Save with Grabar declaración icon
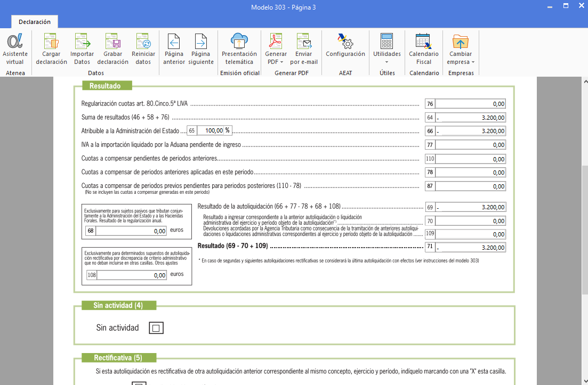The width and height of the screenshot is (588, 385). click(x=112, y=49)
